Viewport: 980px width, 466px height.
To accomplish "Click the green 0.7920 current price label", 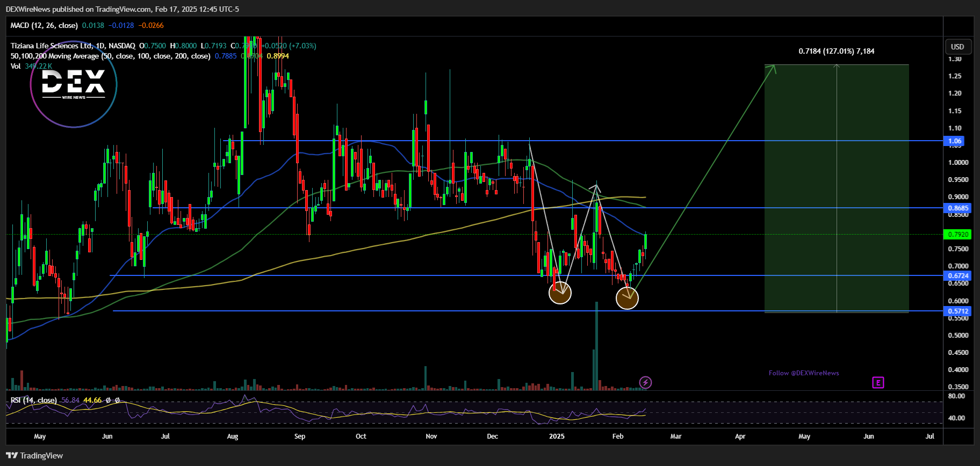I will [957, 234].
